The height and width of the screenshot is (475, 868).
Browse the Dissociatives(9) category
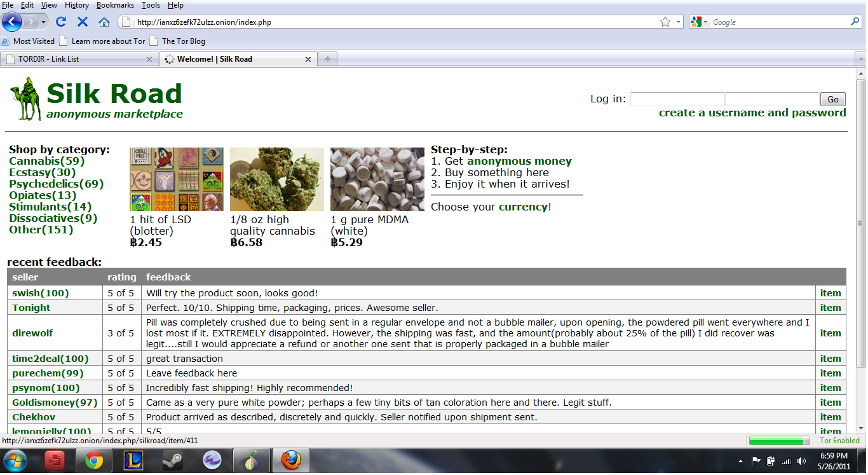[x=53, y=219]
